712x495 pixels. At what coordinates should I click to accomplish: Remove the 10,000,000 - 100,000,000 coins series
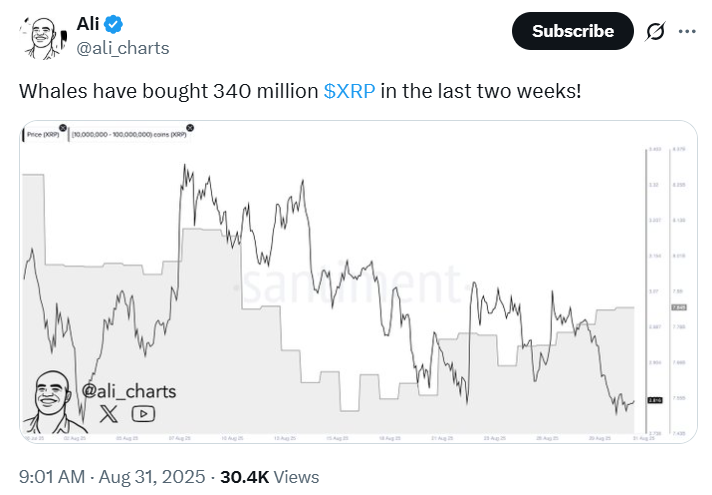[x=190, y=128]
